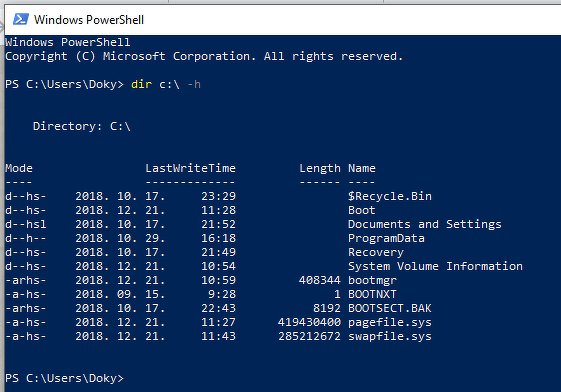Click the 'pagefile.sys' file name

[x=390, y=322]
